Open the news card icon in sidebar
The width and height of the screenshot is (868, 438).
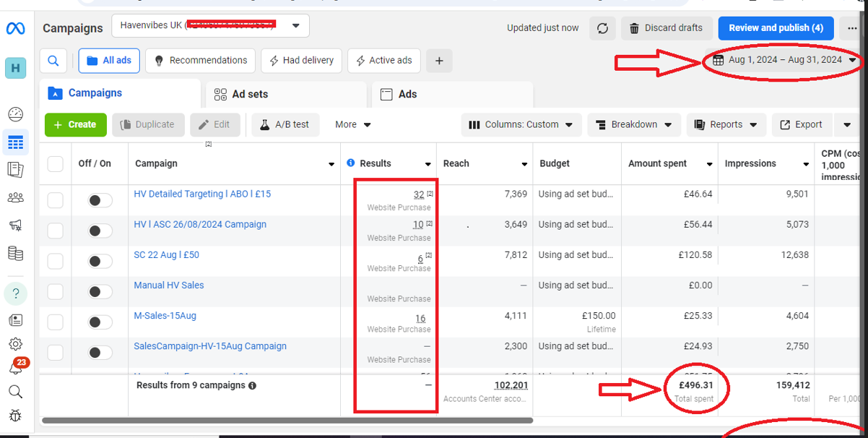(x=15, y=319)
